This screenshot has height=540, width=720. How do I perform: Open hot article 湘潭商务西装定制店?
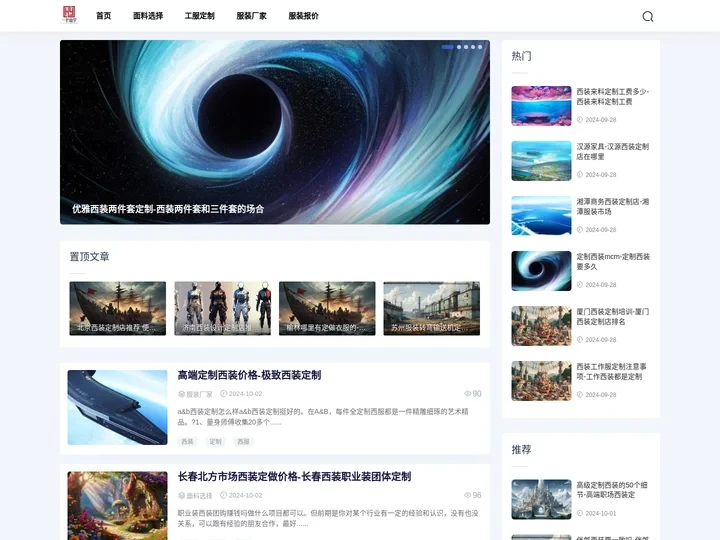click(613, 207)
